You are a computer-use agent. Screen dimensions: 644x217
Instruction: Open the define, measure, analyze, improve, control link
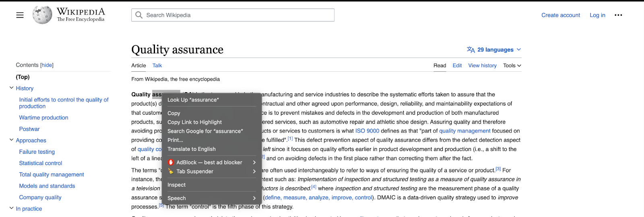(x=318, y=197)
